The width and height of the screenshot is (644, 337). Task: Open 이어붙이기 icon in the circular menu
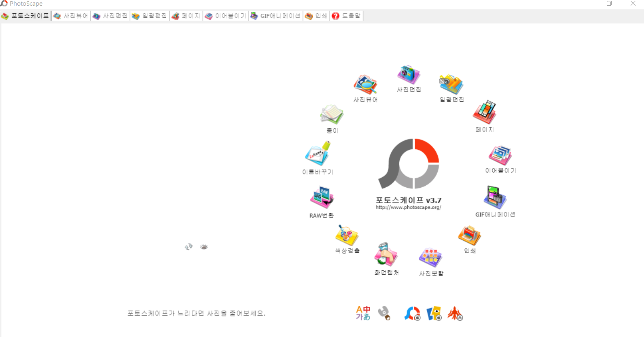pos(500,155)
